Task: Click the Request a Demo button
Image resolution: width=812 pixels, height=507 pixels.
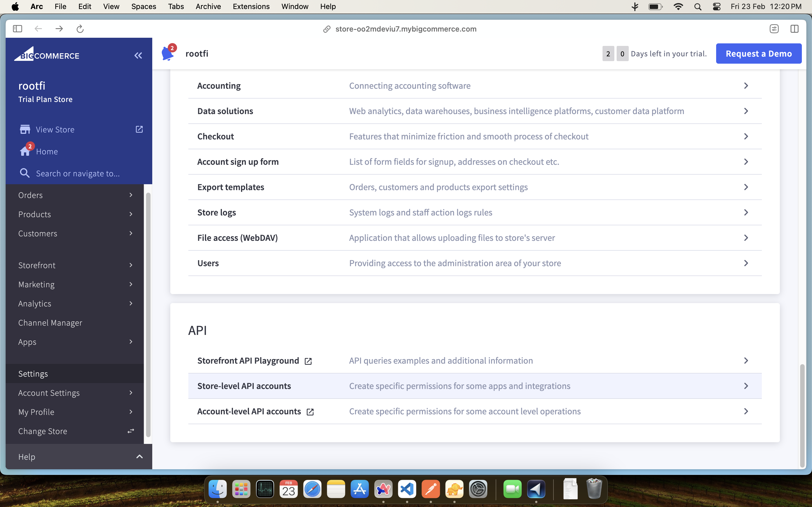Action: [x=758, y=54]
